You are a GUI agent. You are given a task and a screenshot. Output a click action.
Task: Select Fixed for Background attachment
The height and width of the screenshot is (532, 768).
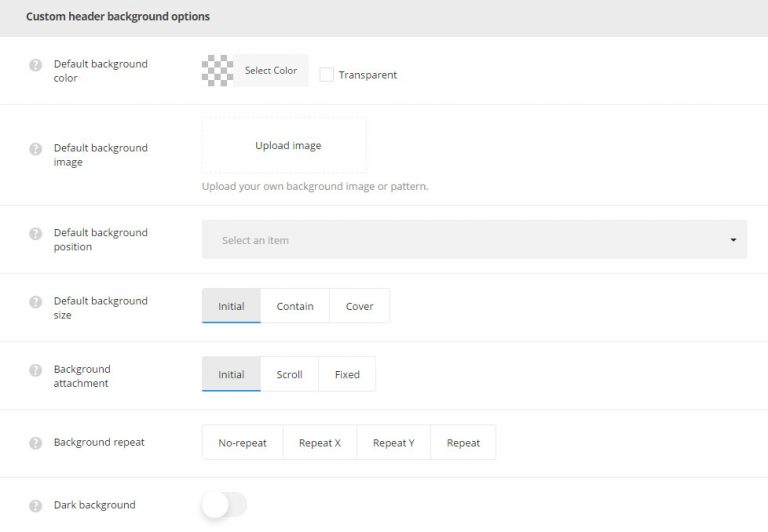(x=347, y=374)
